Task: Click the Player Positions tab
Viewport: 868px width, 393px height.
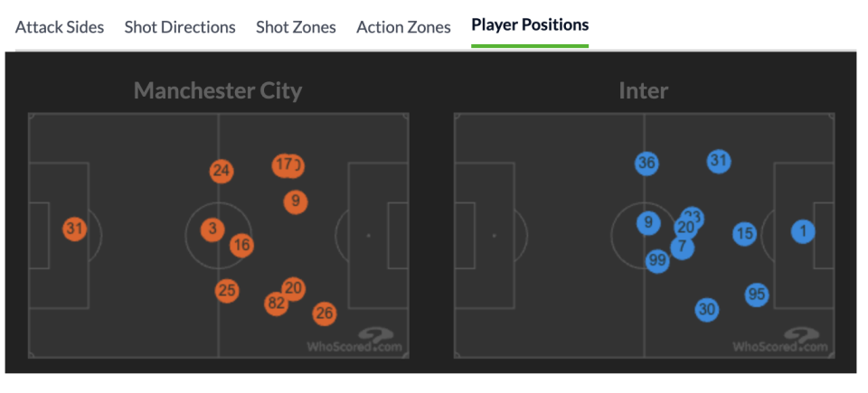Action: click(x=530, y=25)
